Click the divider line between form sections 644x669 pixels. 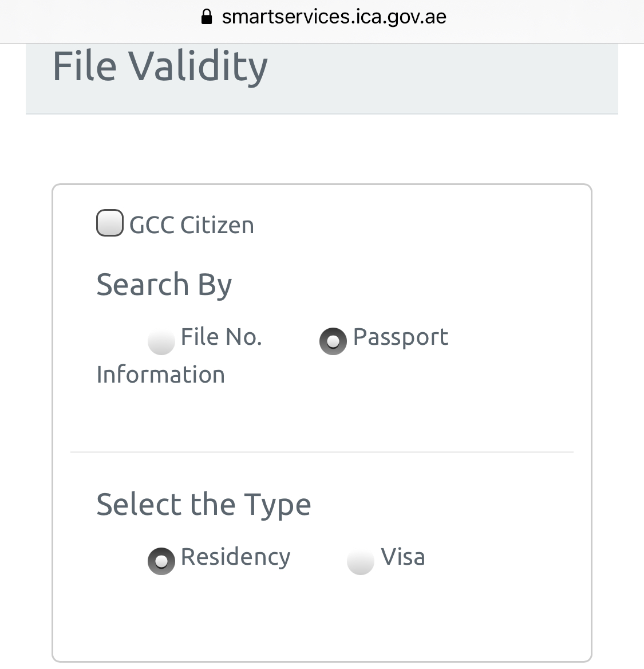[322, 452]
